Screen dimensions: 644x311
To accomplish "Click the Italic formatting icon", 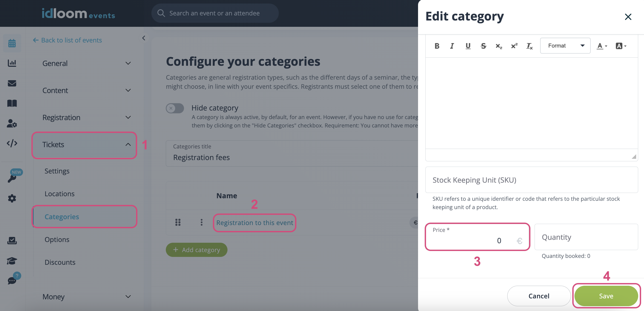I will click(452, 46).
